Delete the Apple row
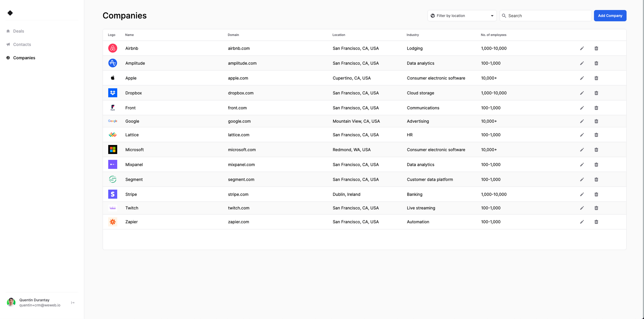This screenshot has height=319, width=644. 596,78
